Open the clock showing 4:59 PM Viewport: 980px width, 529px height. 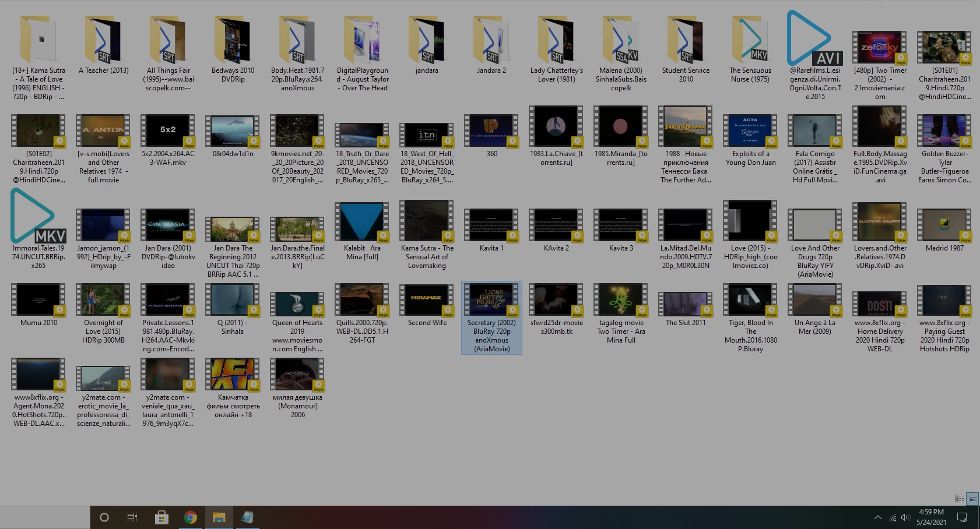pos(931,517)
